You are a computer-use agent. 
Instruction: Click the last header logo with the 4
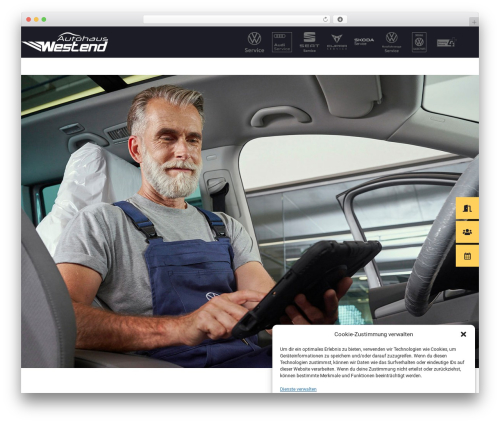[446, 42]
